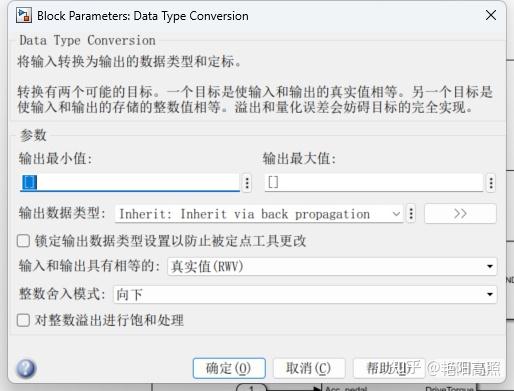Viewport: 514px width, 391px height.
Task: Show data type assistant with >> button
Action: 460,213
